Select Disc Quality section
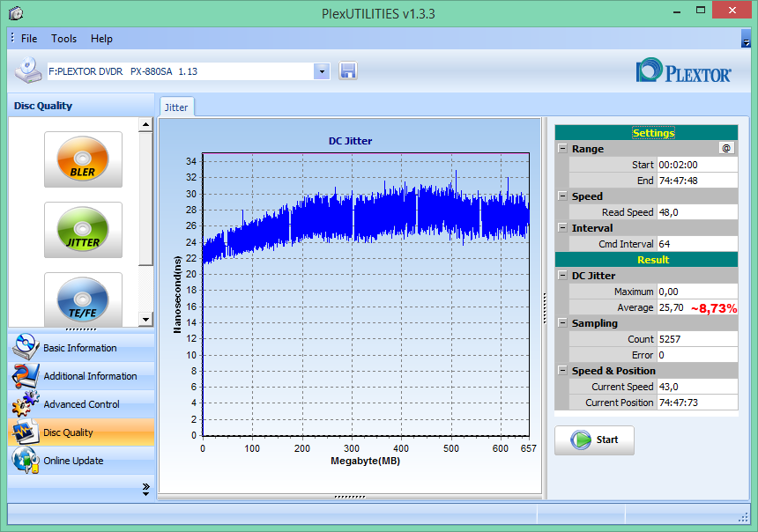The image size is (758, 532). pos(81,432)
